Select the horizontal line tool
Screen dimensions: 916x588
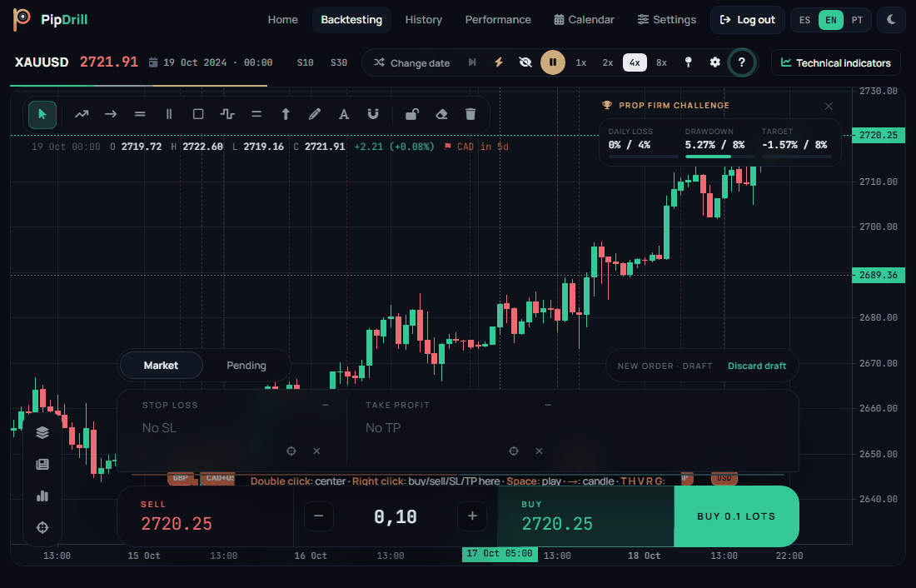pyautogui.click(x=140, y=114)
